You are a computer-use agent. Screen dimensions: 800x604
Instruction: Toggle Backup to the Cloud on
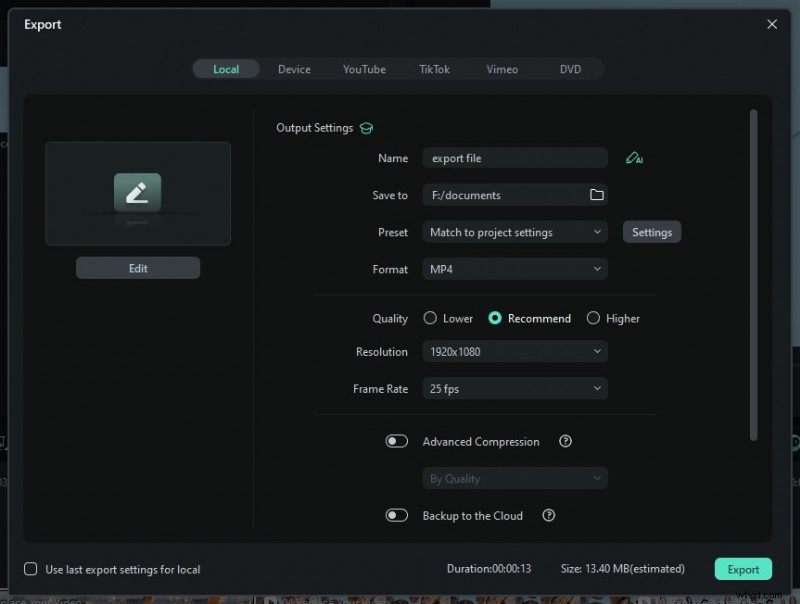pyautogui.click(x=397, y=515)
